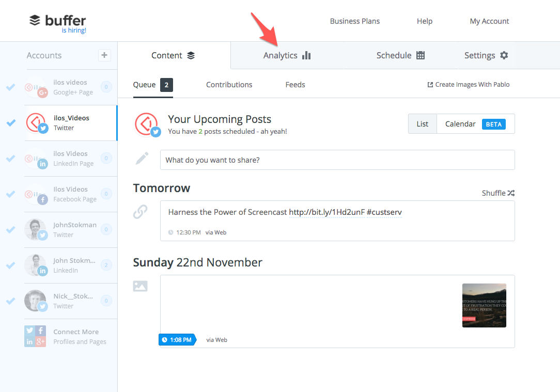The width and height of the screenshot is (560, 392).
Task: Click clock icon next to 12:30 PM
Action: click(x=170, y=232)
